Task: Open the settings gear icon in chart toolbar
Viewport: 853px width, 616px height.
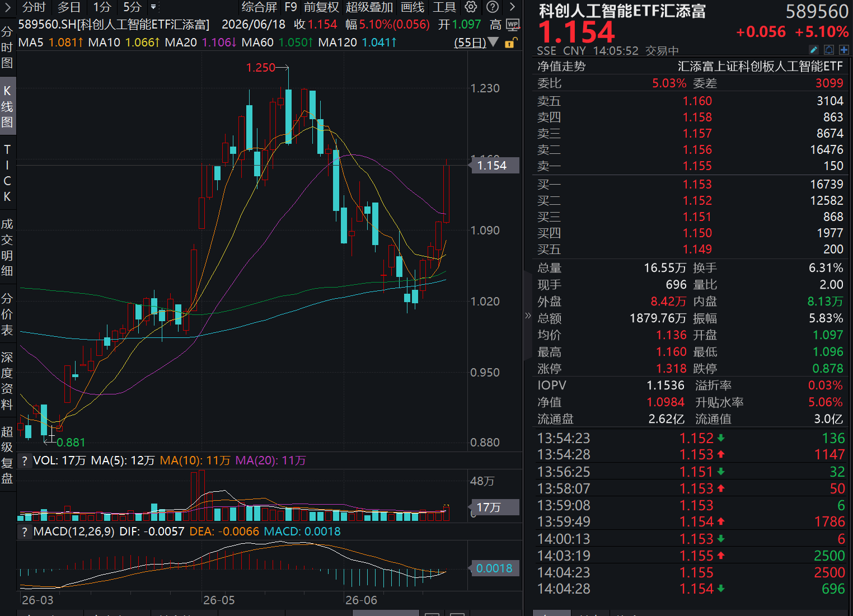Action: coord(471,7)
